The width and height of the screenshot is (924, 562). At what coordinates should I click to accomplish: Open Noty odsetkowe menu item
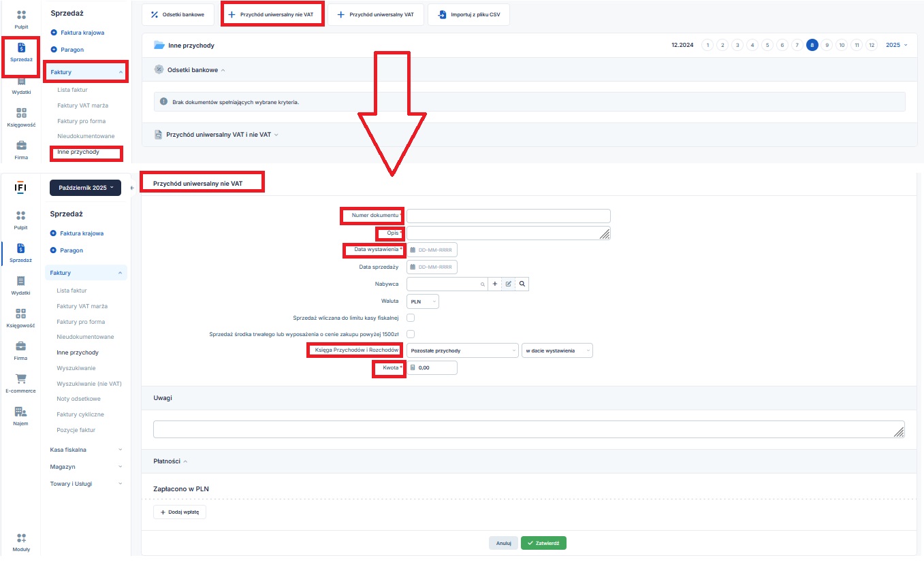78,399
